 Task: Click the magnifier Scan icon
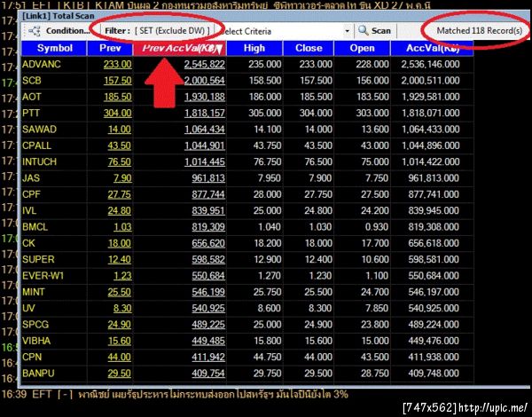[363, 30]
